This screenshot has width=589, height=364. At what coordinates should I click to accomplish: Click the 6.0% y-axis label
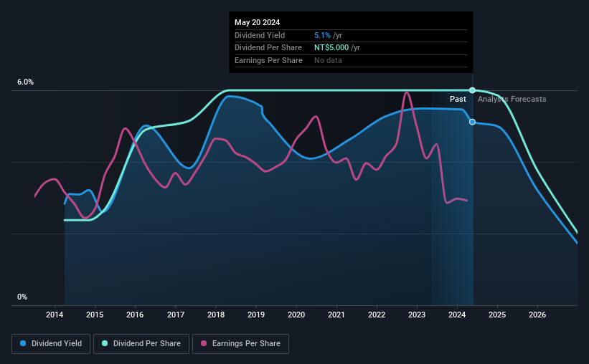pyautogui.click(x=26, y=82)
